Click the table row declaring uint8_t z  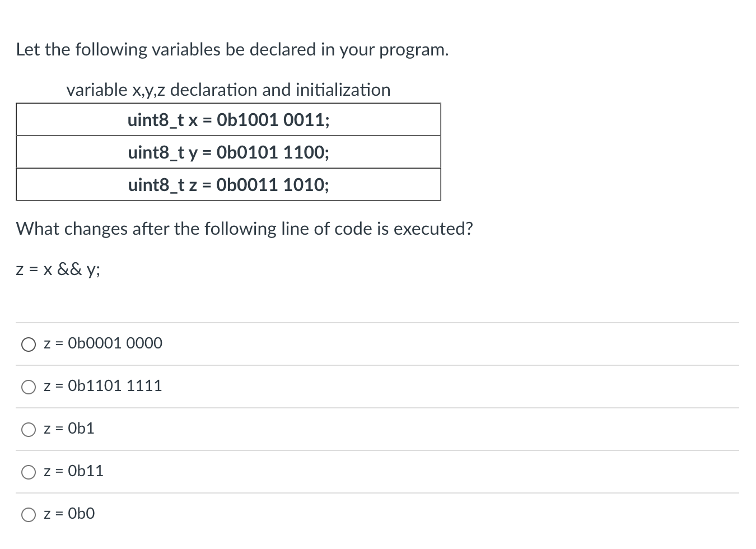click(228, 185)
